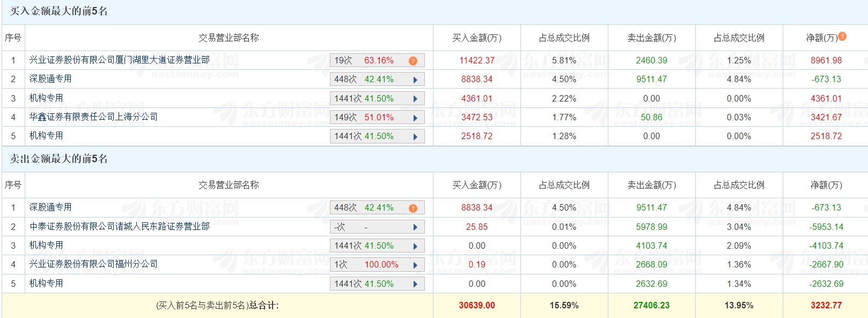Expand arrow for buy-table row 5 机构专用
868x318 pixels.
415,136
